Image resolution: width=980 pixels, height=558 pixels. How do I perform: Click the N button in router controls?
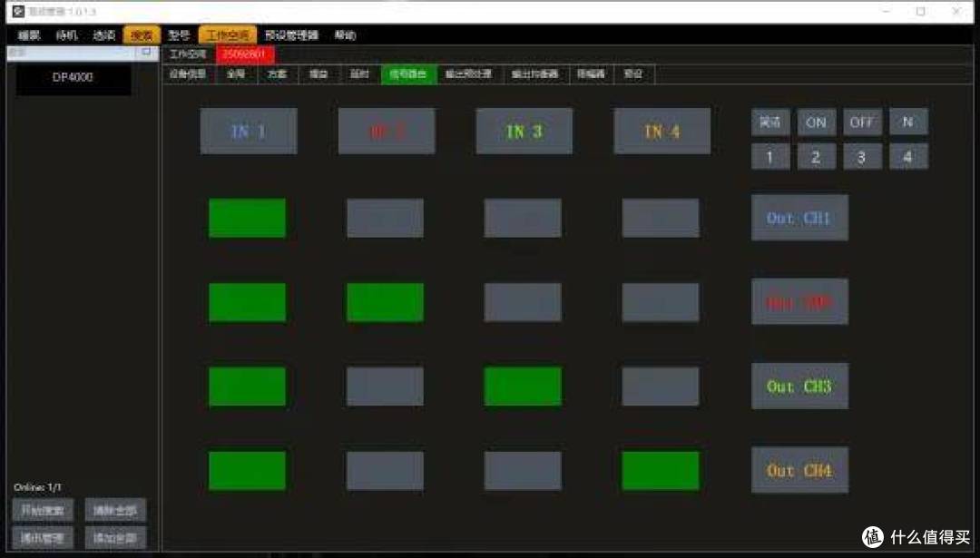908,122
